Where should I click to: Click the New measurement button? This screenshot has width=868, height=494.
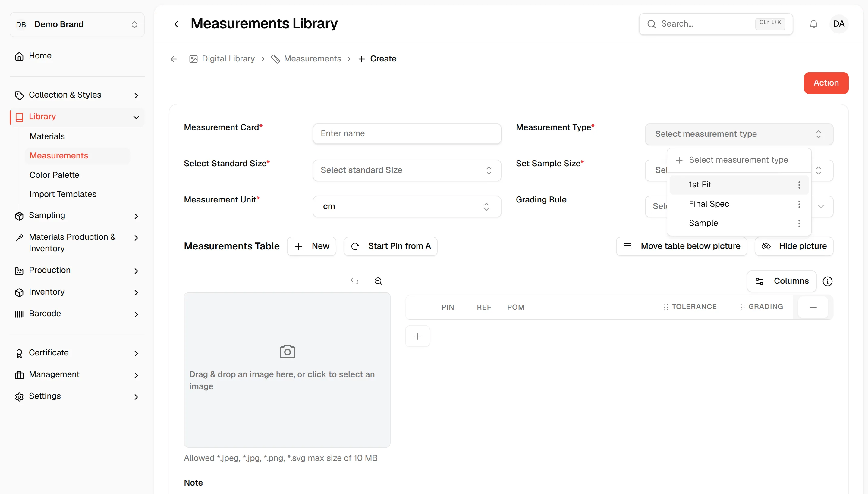[x=311, y=246]
